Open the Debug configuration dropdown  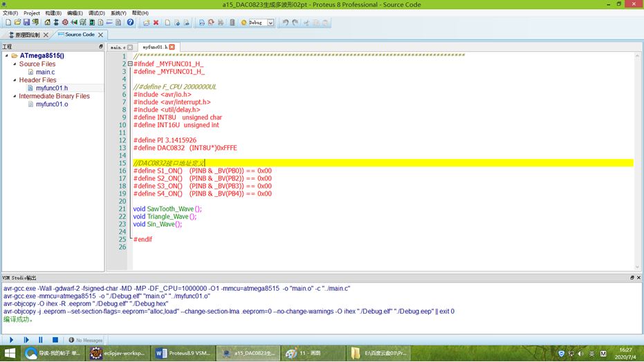click(270, 23)
